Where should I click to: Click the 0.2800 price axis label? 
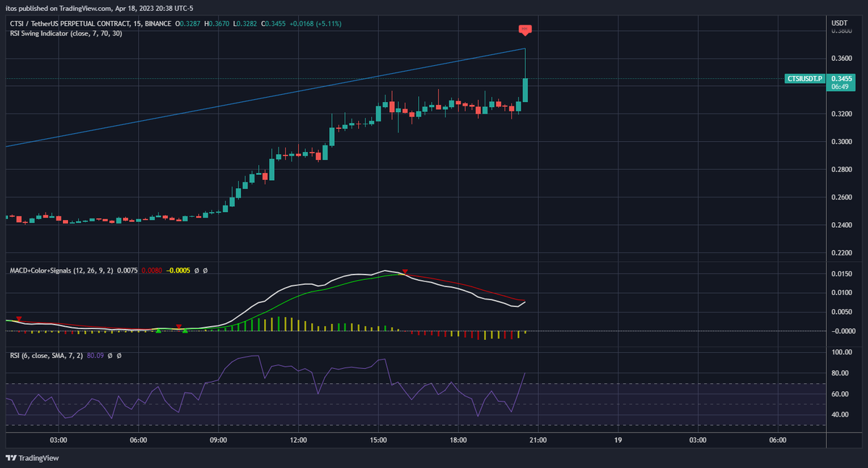coord(842,170)
